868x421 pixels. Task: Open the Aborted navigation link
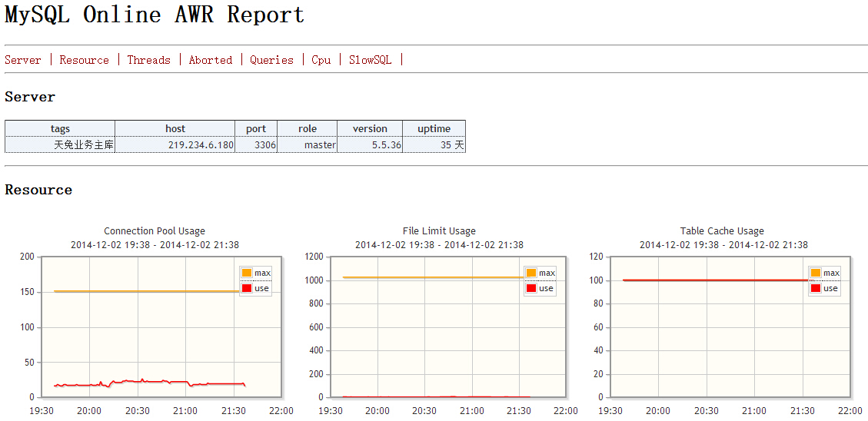point(211,60)
